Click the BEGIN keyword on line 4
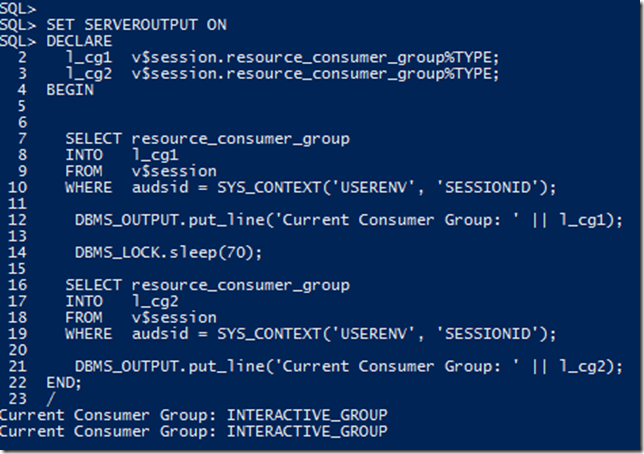 (x=69, y=90)
